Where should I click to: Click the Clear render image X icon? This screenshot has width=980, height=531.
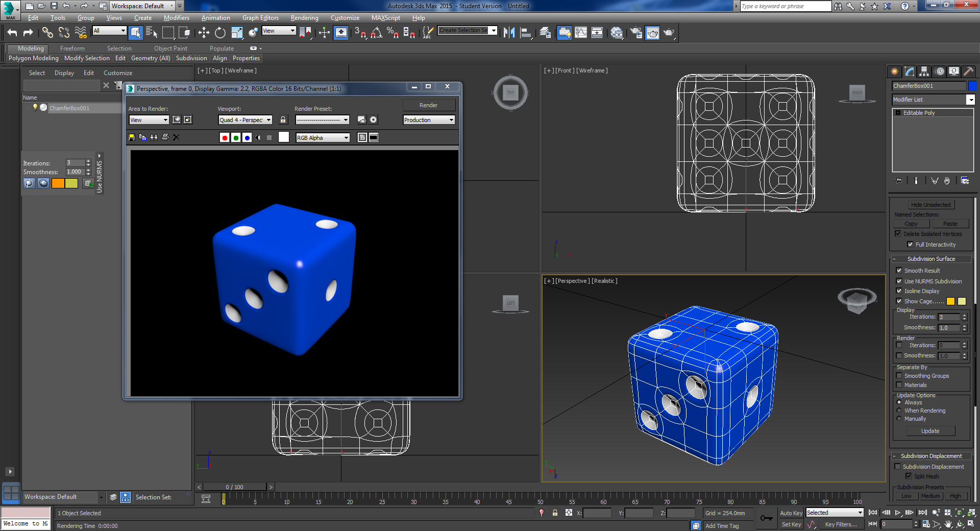click(177, 137)
